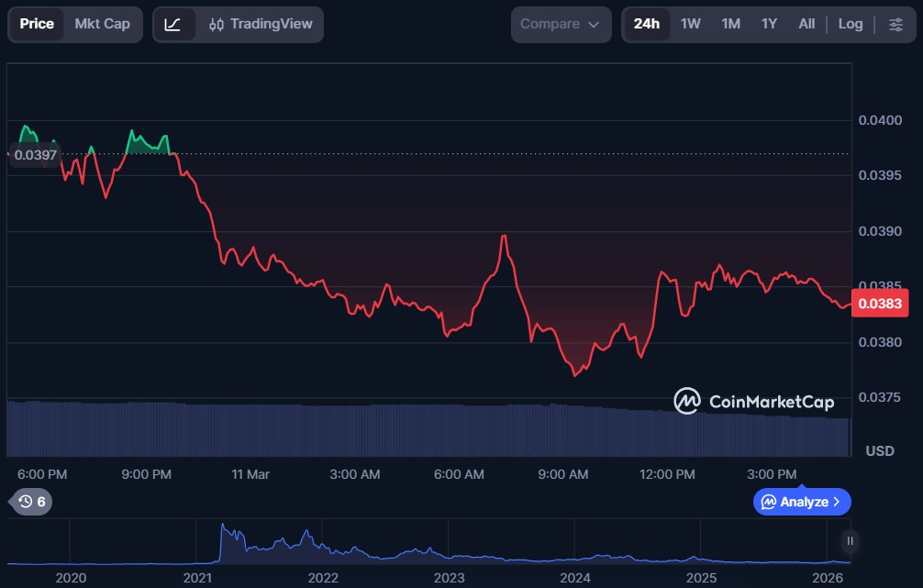This screenshot has height=588, width=923.
Task: Switch to the 1M timeframe
Action: click(730, 25)
